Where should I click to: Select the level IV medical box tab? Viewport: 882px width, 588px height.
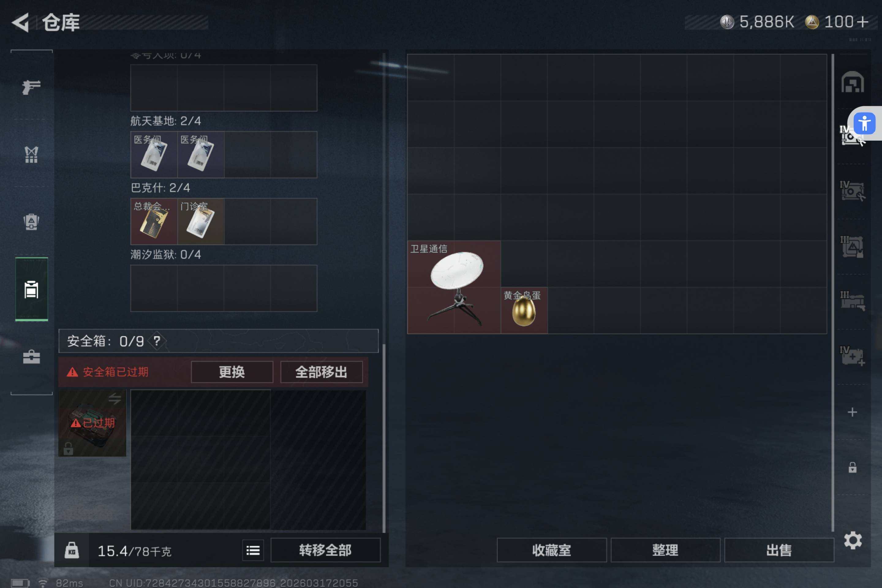852,356
